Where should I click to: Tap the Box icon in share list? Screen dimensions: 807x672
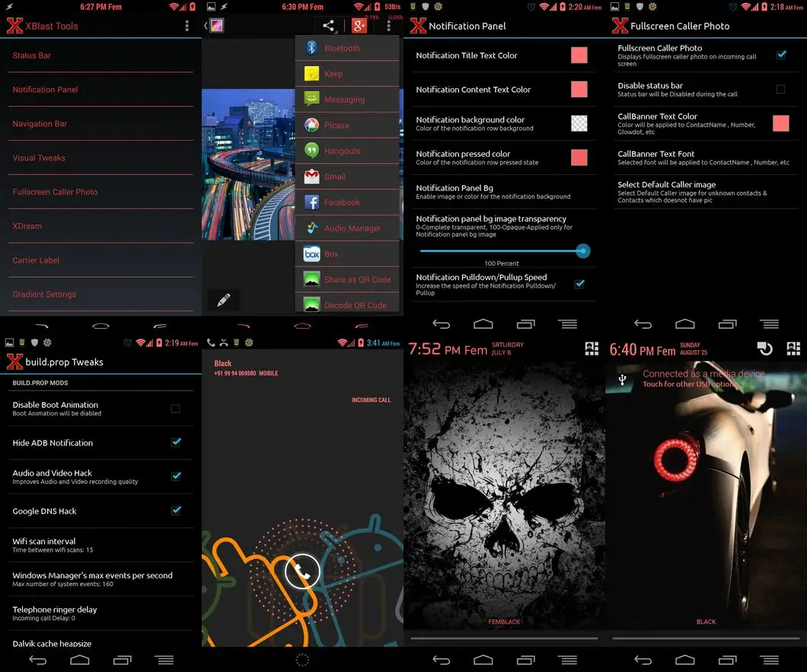(x=311, y=253)
